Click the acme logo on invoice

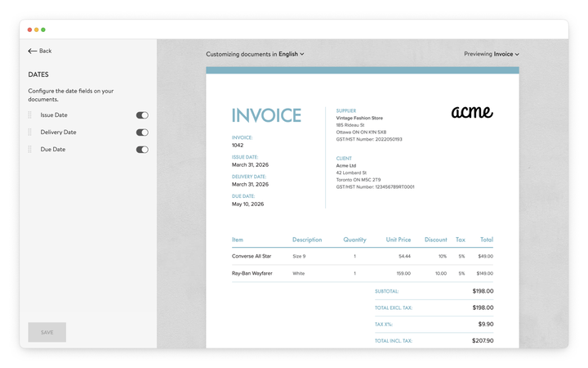(x=472, y=112)
